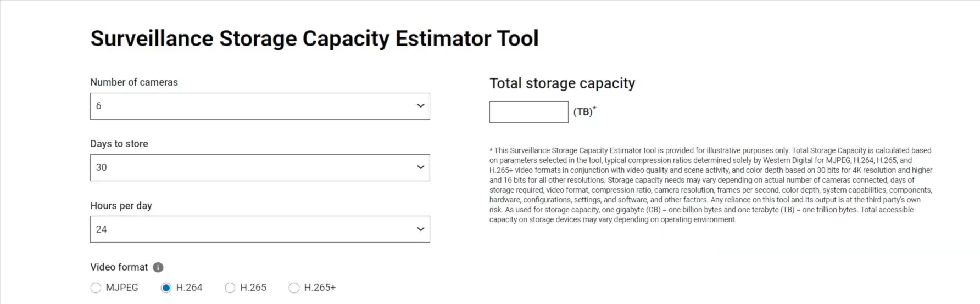
Task: Click the Total storage capacity output box
Action: point(528,112)
